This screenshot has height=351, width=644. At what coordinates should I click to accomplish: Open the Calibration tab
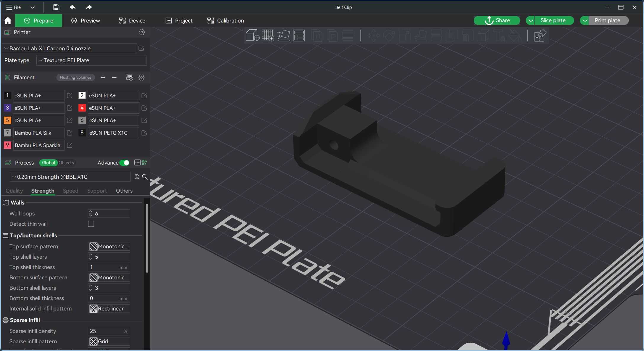226,20
